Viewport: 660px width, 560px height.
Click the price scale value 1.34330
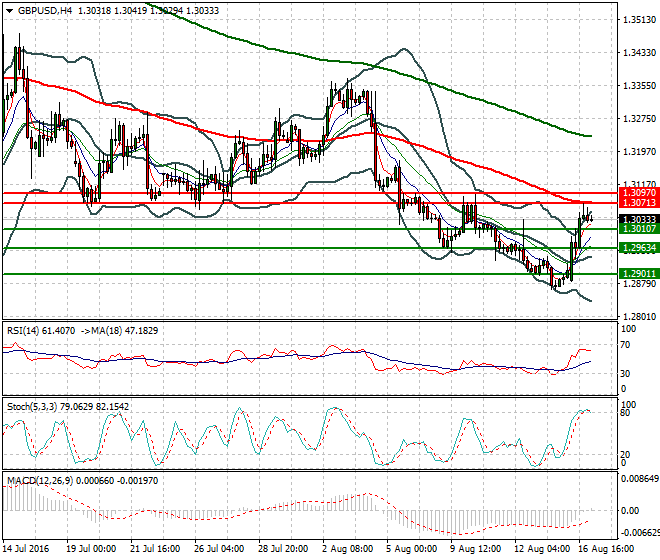(x=639, y=53)
